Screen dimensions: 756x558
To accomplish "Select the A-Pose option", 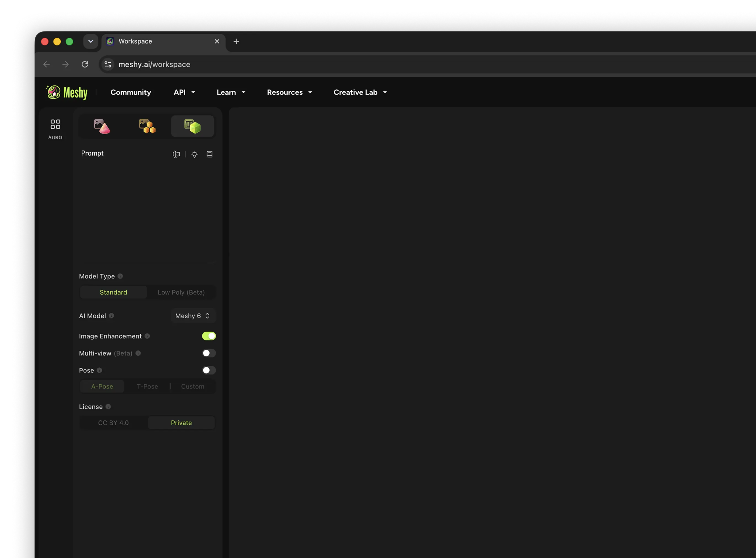I will pyautogui.click(x=102, y=387).
